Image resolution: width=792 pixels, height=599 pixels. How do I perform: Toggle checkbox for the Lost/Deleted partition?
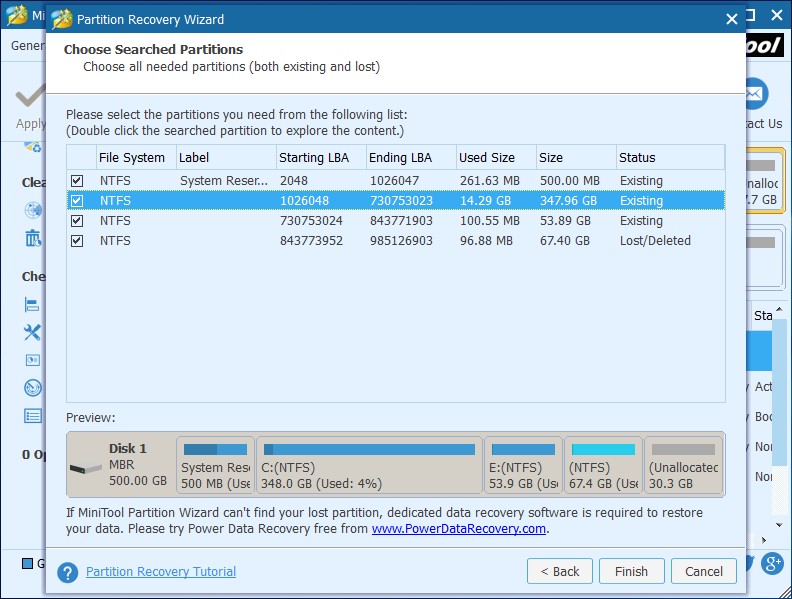pos(77,241)
